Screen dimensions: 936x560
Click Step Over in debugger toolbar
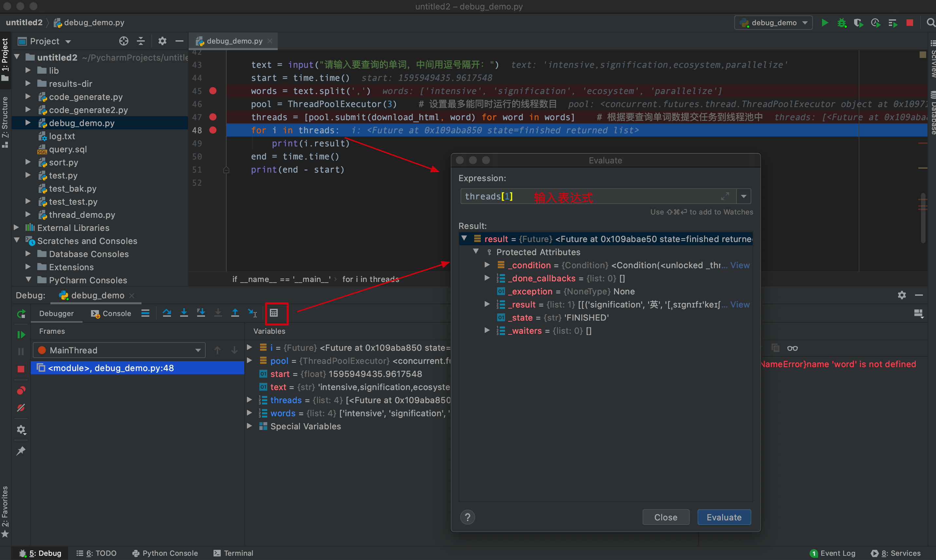167,313
